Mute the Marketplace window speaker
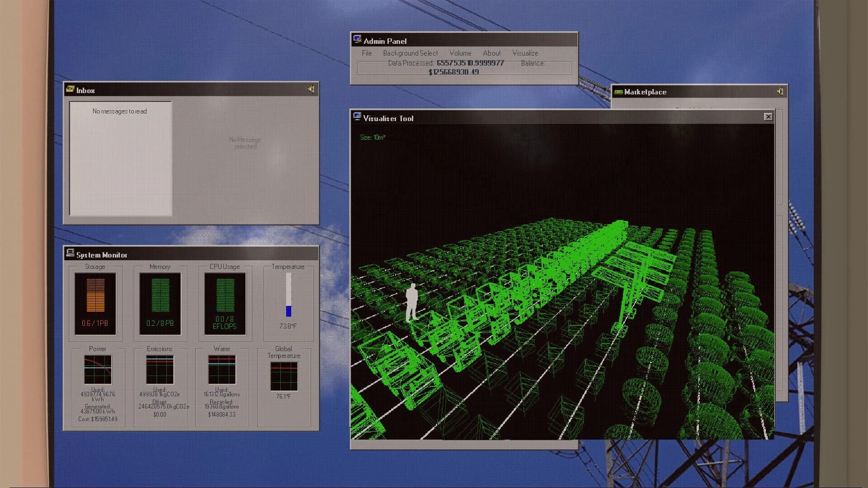The height and width of the screenshot is (488, 868). [x=779, y=92]
